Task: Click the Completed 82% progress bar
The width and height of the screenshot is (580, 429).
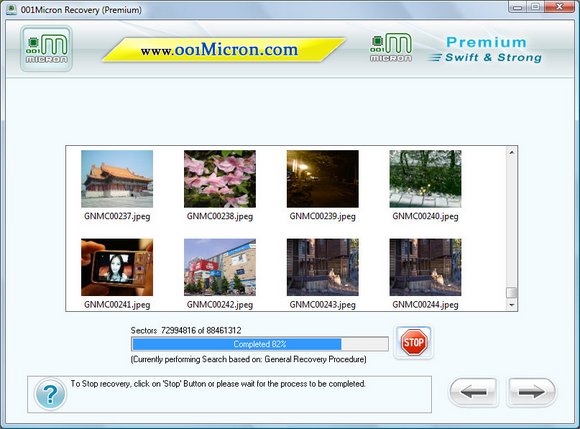Action: pyautogui.click(x=260, y=344)
